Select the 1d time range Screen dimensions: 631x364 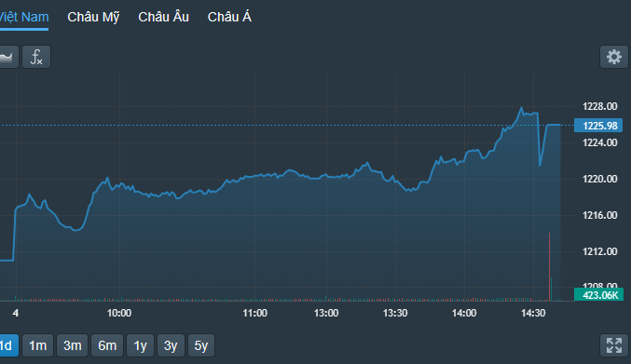tap(8, 345)
